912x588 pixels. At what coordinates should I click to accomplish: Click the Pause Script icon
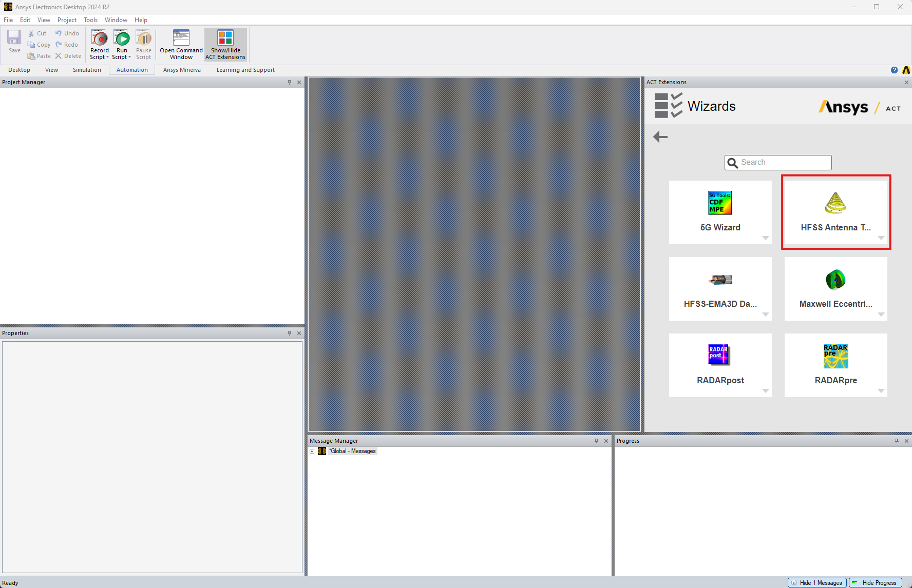coord(144,38)
